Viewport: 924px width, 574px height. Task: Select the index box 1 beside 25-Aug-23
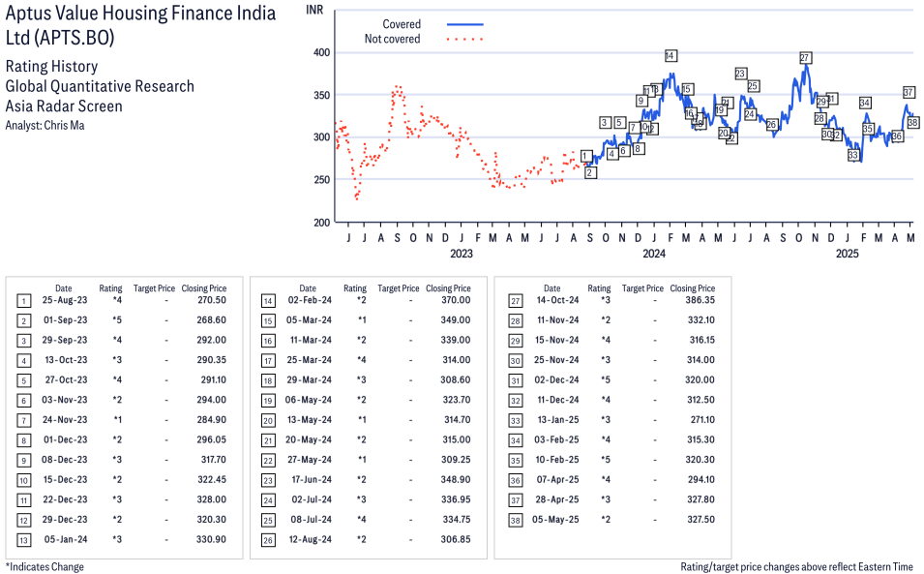(23, 302)
